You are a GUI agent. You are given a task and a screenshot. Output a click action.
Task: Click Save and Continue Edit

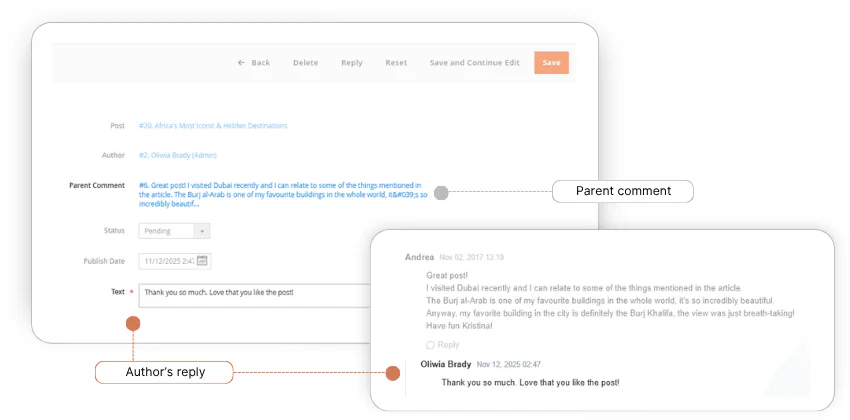click(474, 63)
